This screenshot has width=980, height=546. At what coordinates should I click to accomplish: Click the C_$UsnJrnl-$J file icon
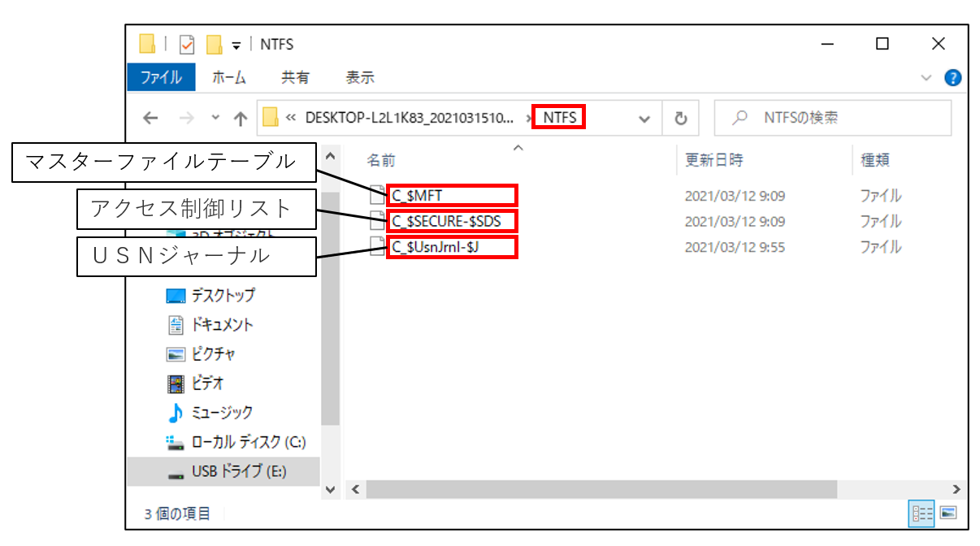click(377, 246)
